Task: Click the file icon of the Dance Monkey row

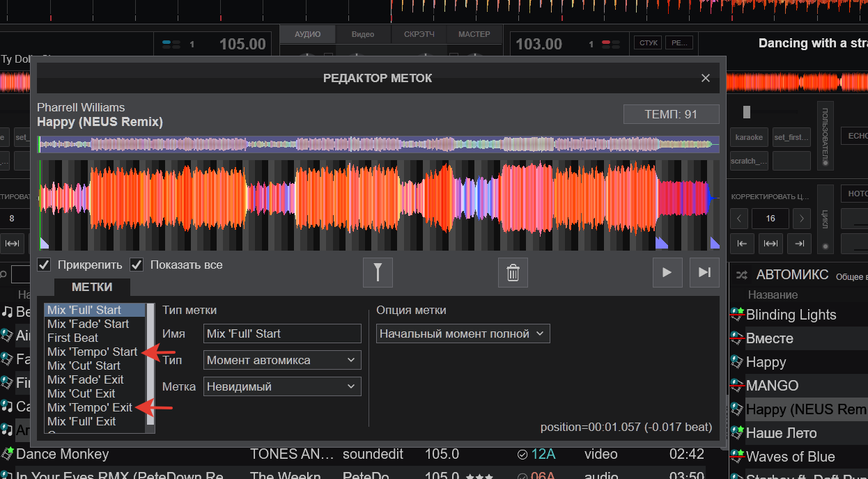Action: 7,454
